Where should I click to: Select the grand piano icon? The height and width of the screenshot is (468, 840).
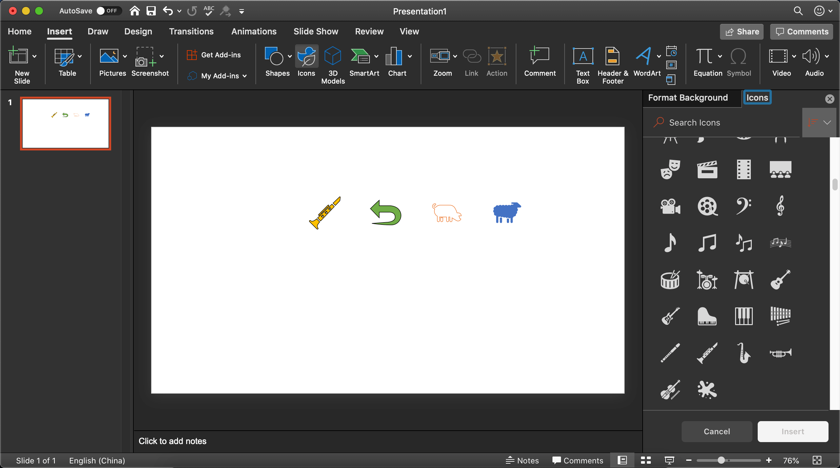coord(707,316)
